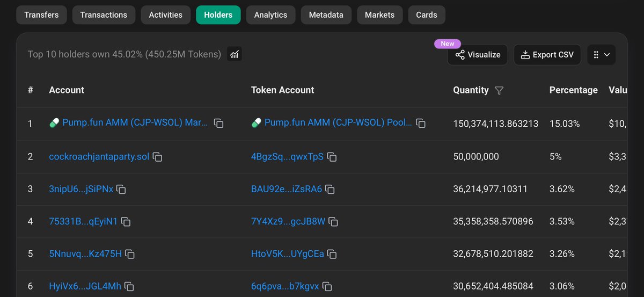
Task: Open Pump.fun AMM (CJP-WSOL) Pool token account
Action: click(x=338, y=123)
